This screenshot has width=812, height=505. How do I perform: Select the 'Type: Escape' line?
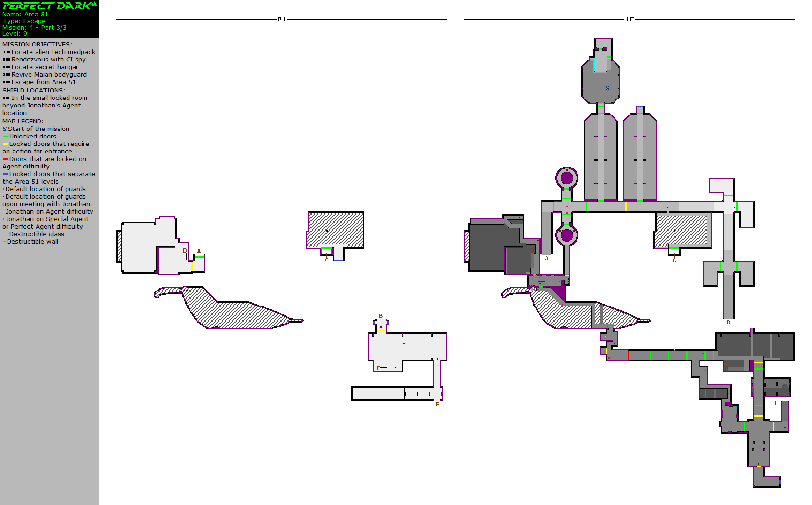[24, 21]
